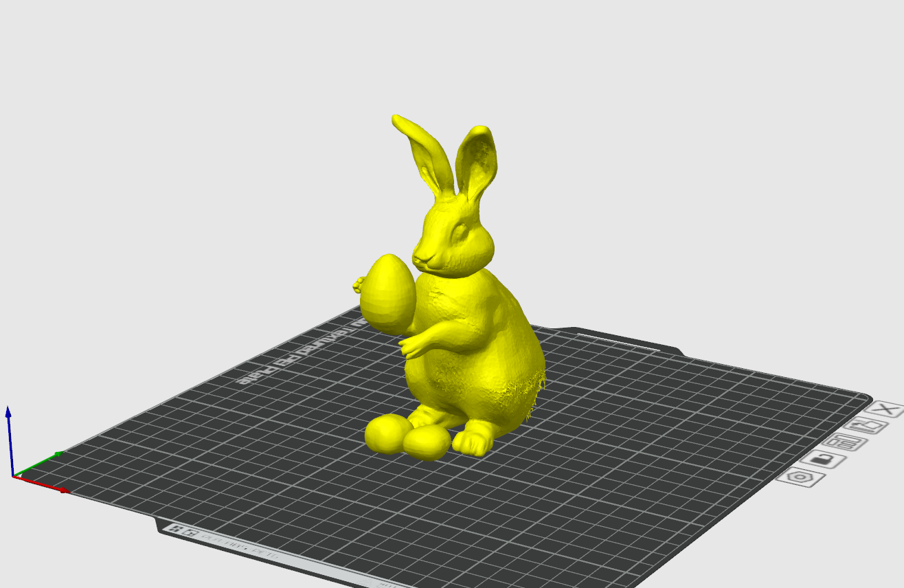Toggle the plate lock icon
The height and width of the screenshot is (588, 904).
824,459
